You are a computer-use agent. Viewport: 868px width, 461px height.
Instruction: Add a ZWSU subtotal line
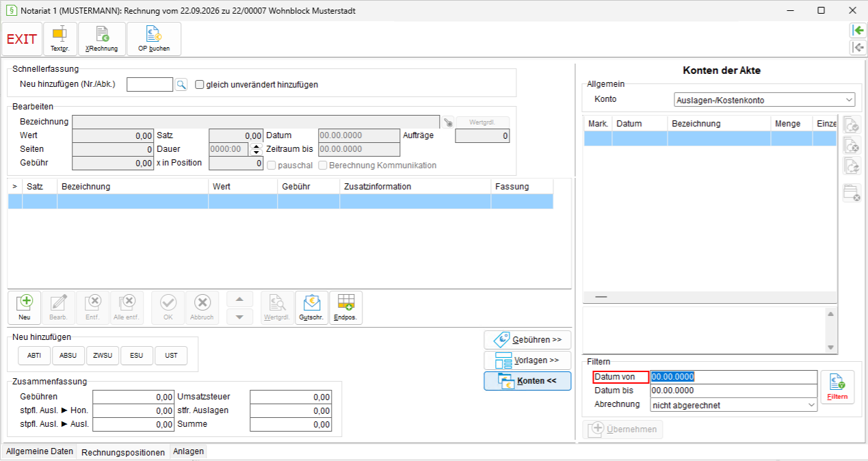click(x=103, y=356)
